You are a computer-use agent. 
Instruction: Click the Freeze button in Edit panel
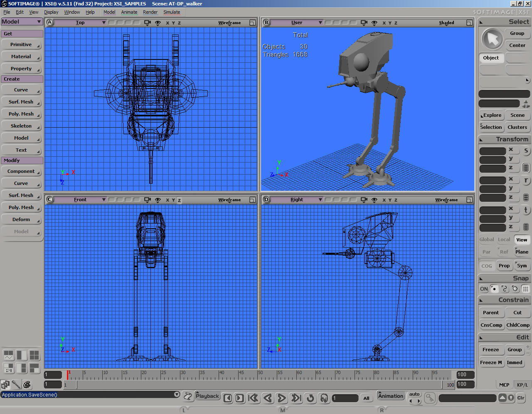(491, 350)
